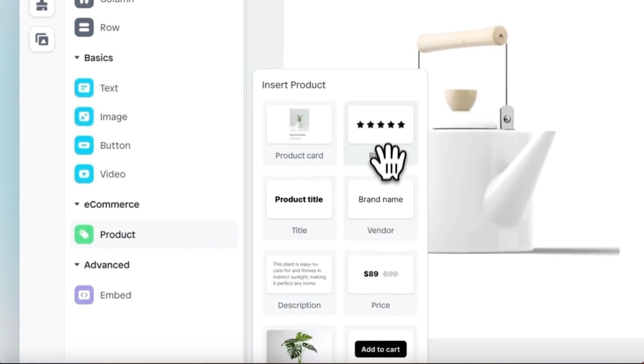644x364 pixels.
Task: Click the Image element icon
Action: 84,117
